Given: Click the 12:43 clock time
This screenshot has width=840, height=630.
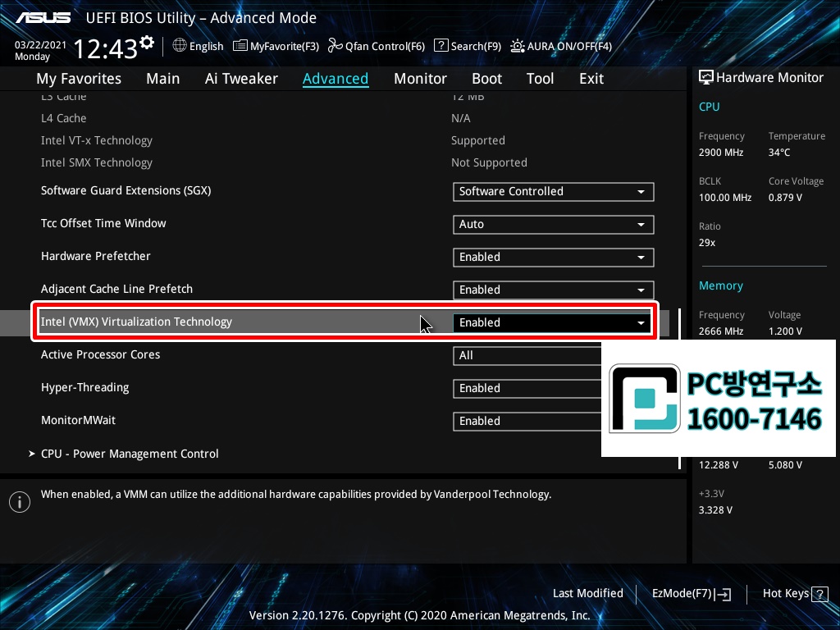Looking at the screenshot, I should pos(106,48).
